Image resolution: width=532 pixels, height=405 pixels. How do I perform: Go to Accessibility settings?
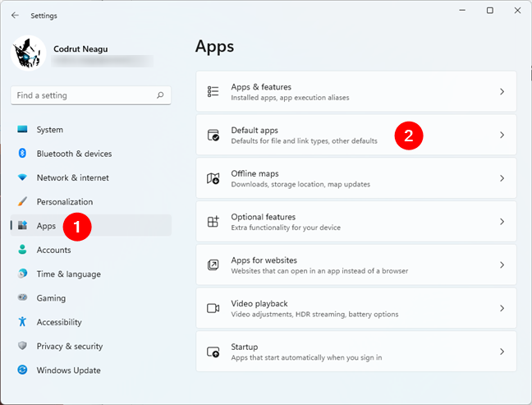pyautogui.click(x=91, y=323)
